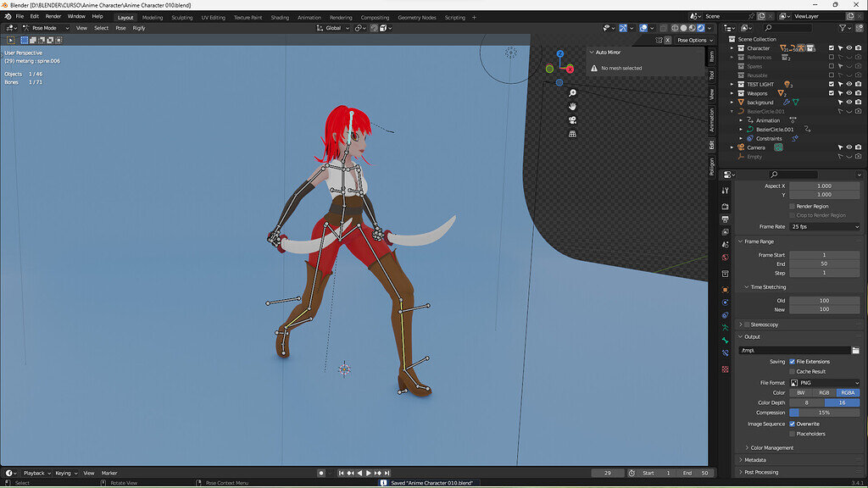
Task: Hide the Character collection with its eye icon
Action: coord(849,47)
